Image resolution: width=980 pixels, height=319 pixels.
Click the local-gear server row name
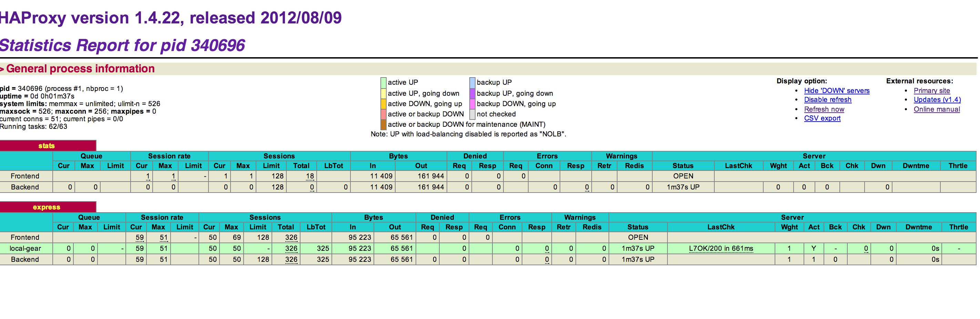pos(25,248)
